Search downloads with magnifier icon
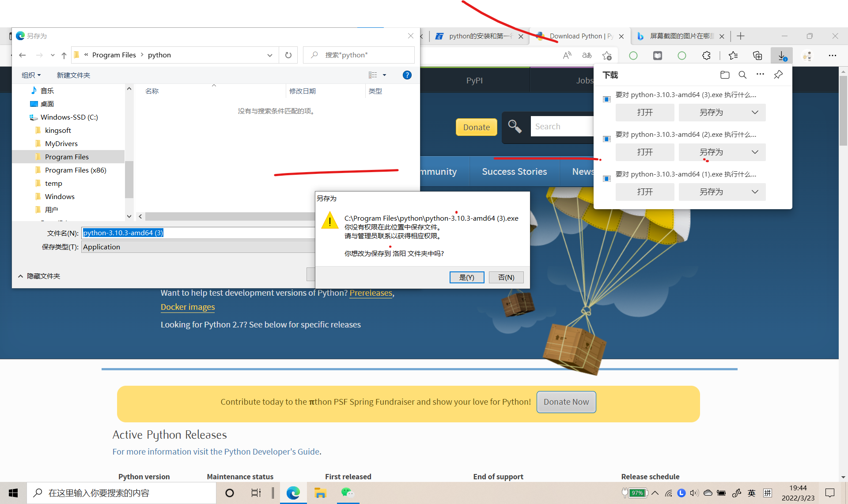This screenshot has height=504, width=848. [x=742, y=75]
